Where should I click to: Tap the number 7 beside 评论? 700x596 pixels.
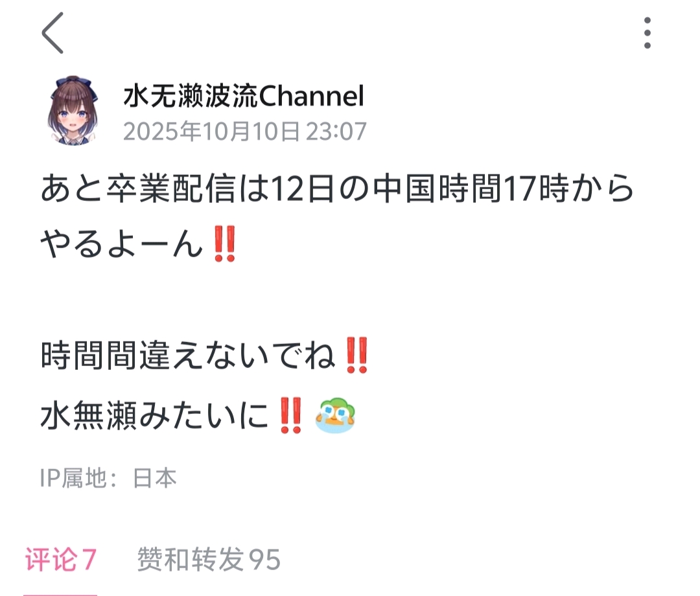(x=89, y=560)
